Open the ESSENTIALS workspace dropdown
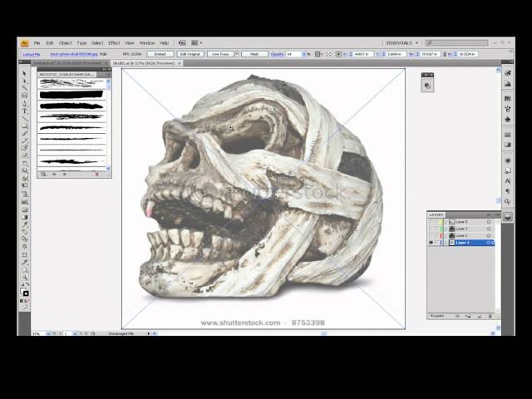The width and height of the screenshot is (532, 399). (x=402, y=43)
